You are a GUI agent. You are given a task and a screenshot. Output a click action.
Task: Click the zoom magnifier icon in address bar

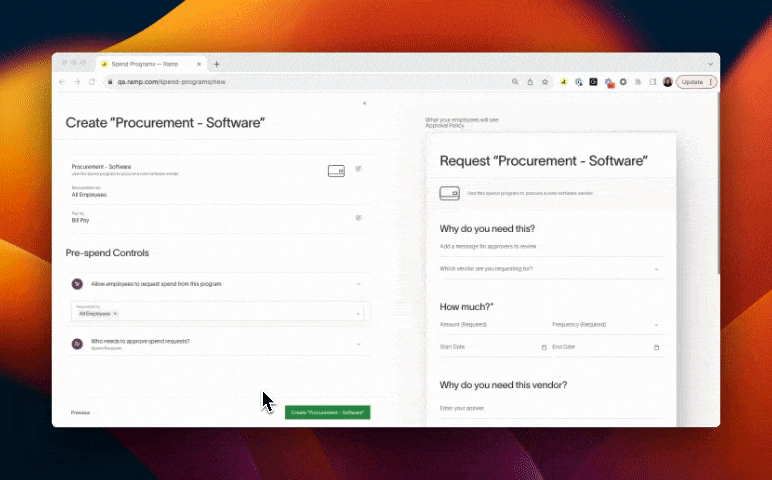(x=515, y=82)
